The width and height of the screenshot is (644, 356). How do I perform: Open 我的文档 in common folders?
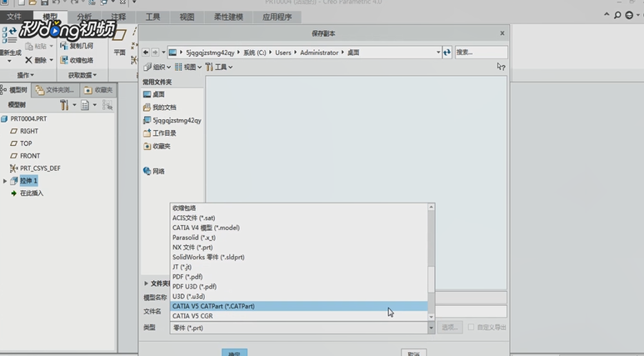point(160,108)
